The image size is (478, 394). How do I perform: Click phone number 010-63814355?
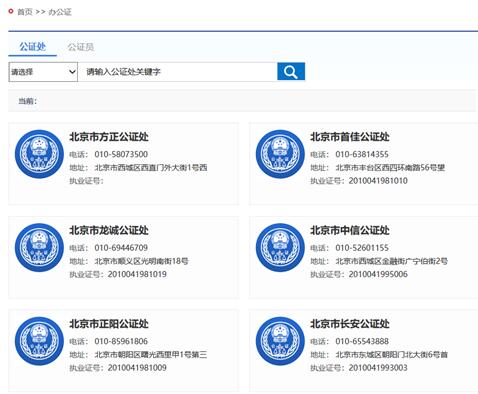click(x=362, y=154)
